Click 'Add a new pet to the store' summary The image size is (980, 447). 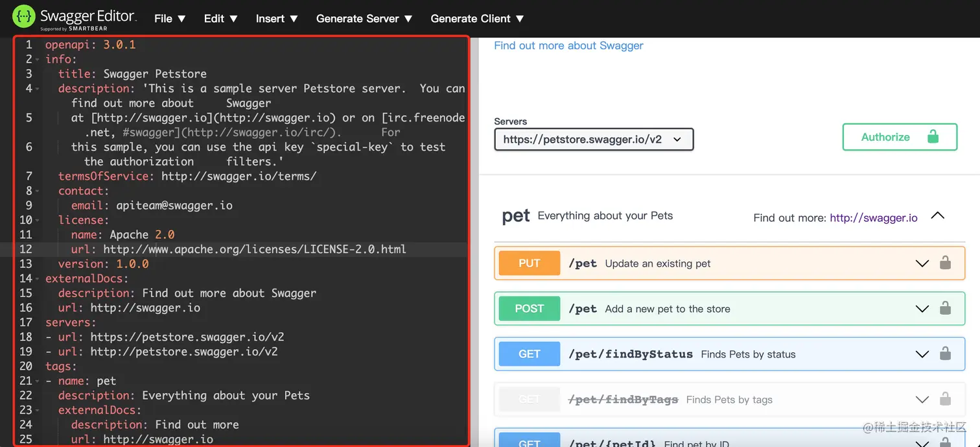point(668,309)
